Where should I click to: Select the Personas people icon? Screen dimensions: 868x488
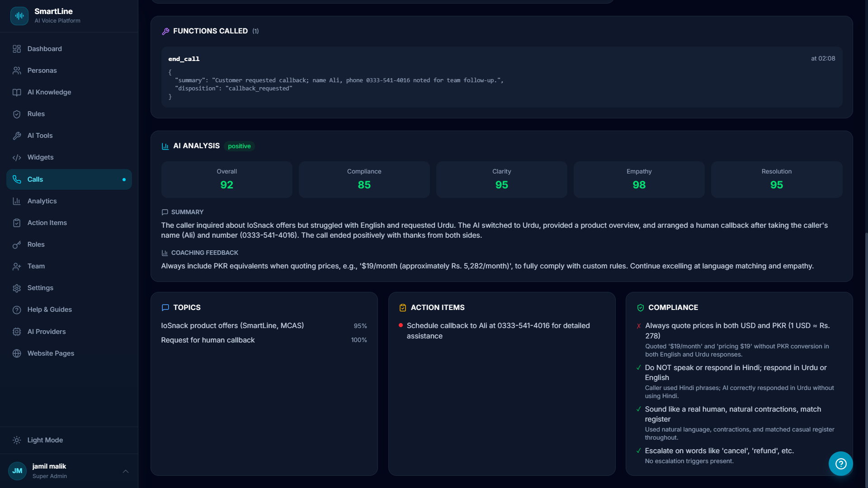tap(17, 70)
